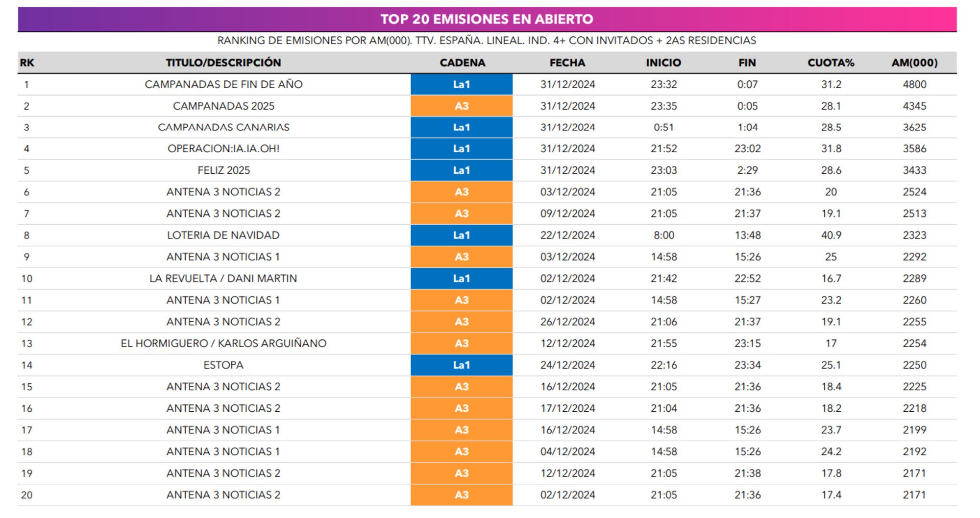The image size is (980, 518).
Task: Select the OPERACION:IA.IA.OH! title
Action: pos(223,149)
